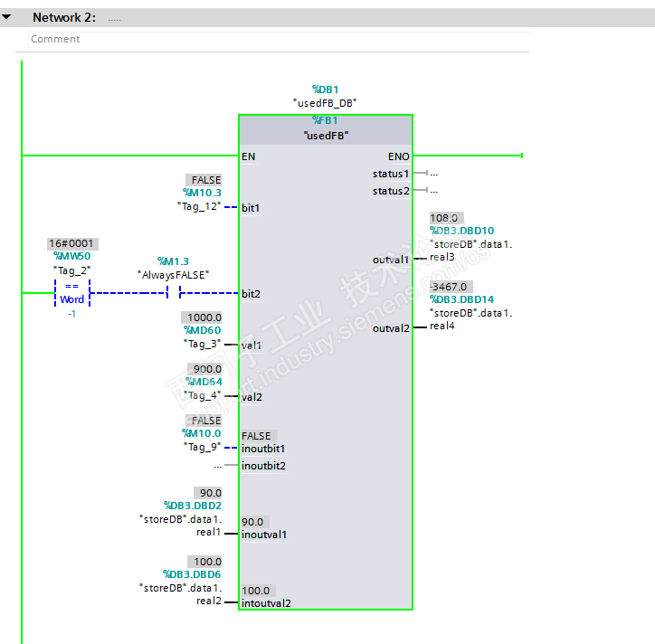Viewport: 655px width, 644px height.
Task: Select the "storeDB".data1.real4 operand
Action: pos(471,319)
